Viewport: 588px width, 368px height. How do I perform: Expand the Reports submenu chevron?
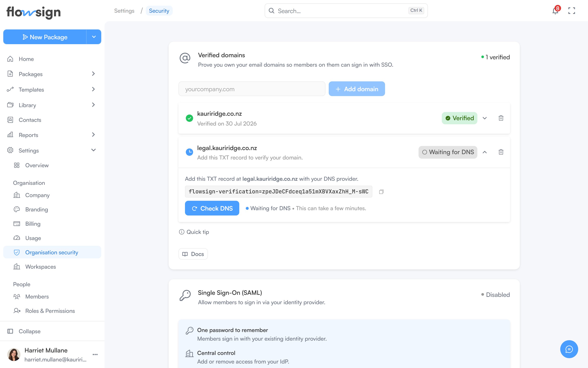[93, 135]
